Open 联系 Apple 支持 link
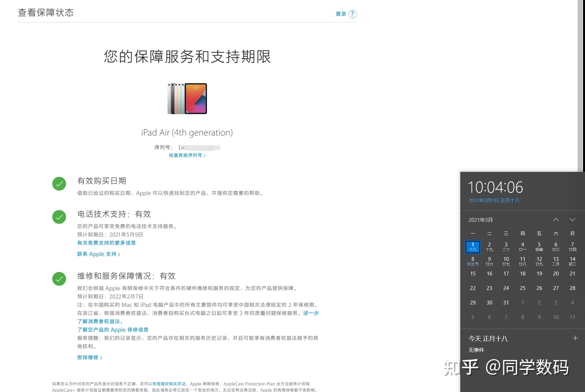 pyautogui.click(x=99, y=254)
